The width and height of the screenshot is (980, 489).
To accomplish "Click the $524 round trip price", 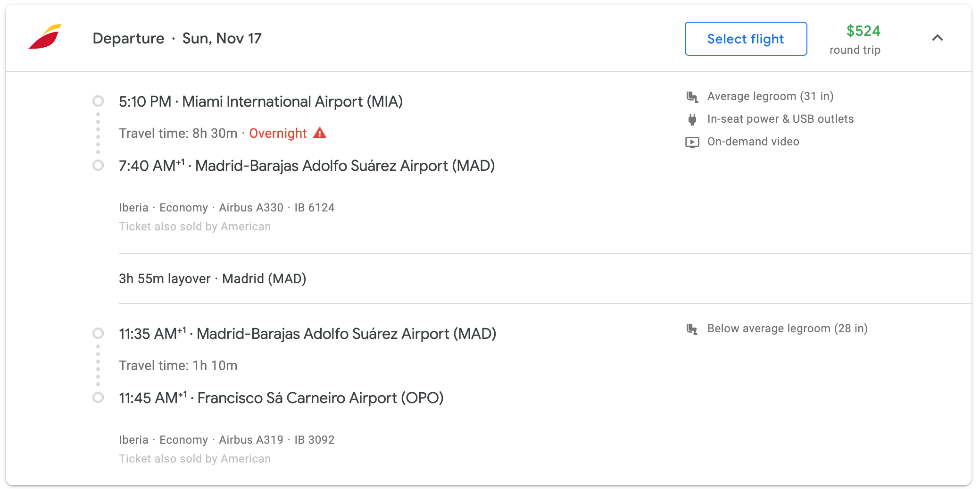I will point(863,31).
